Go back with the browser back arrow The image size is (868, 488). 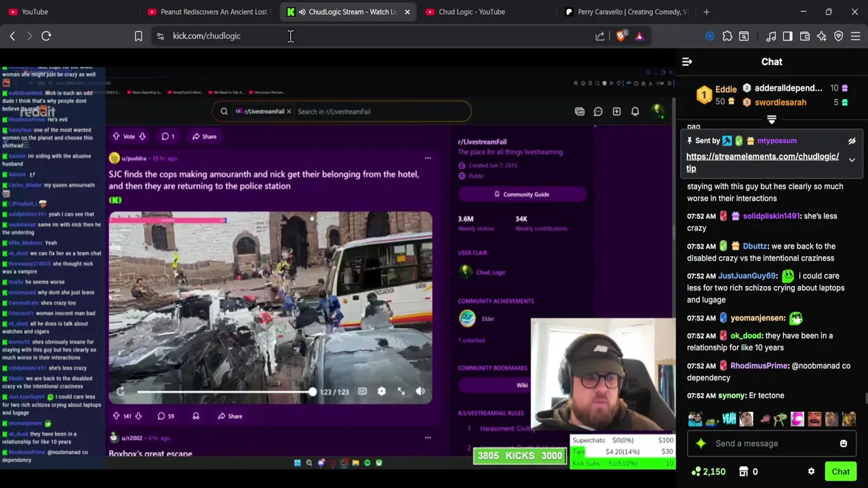pos(12,36)
